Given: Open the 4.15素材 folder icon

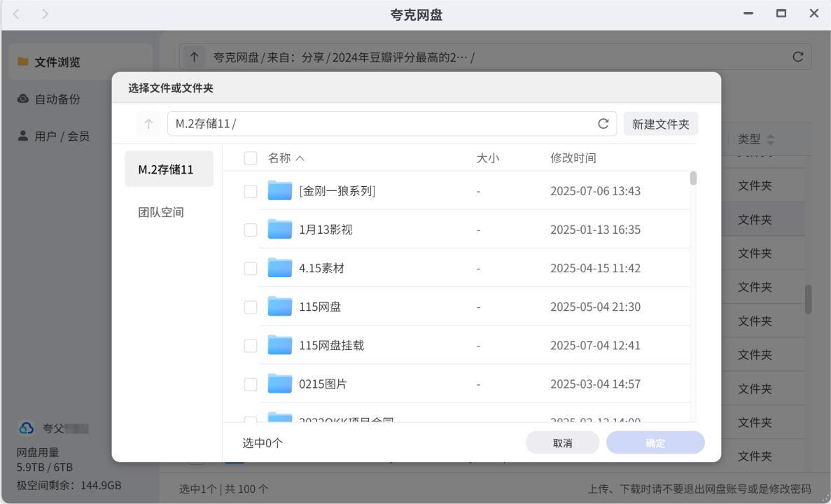Looking at the screenshot, I should (280, 267).
